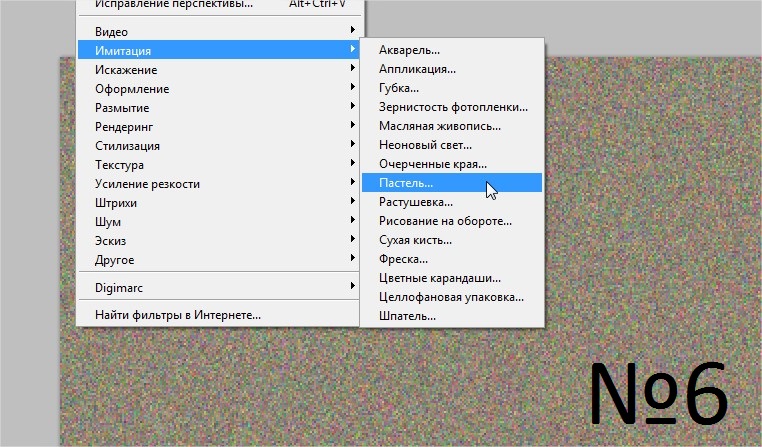Screen dimensions: 762x447
Task: Expand arrow next to Шум
Action: 352,220
